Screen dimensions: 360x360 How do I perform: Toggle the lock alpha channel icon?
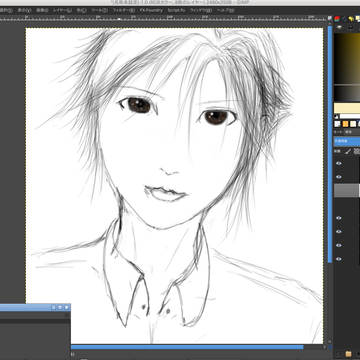point(357,151)
